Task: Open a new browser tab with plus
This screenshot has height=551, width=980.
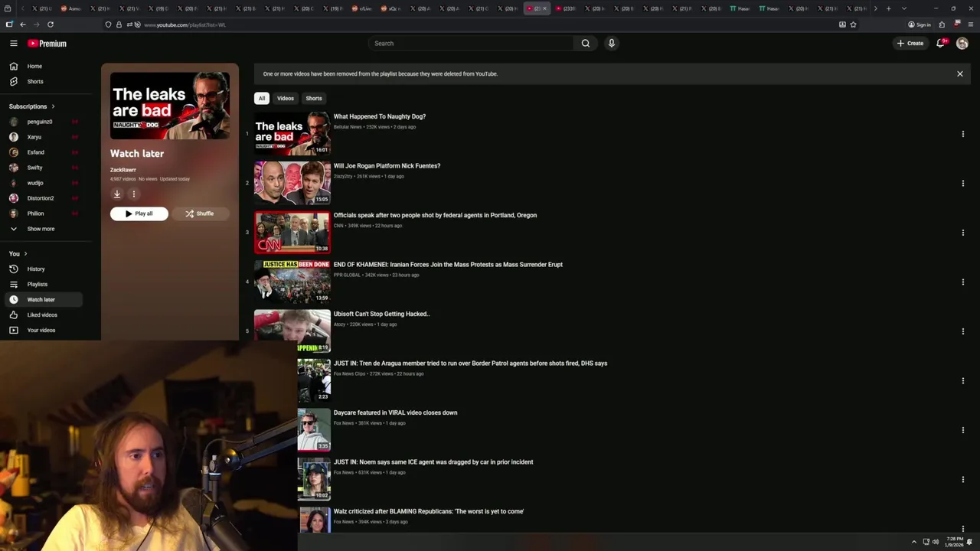Action: (x=888, y=8)
